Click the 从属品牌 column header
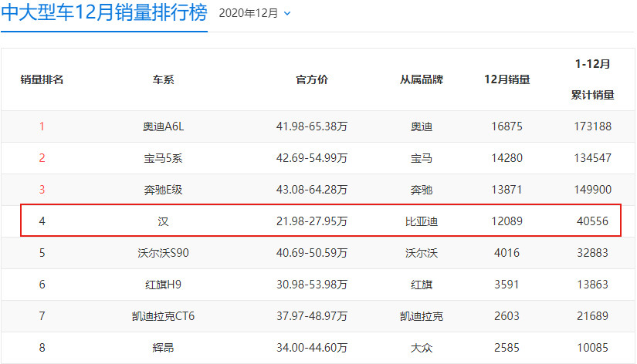The height and width of the screenshot is (364, 637). tap(422, 79)
